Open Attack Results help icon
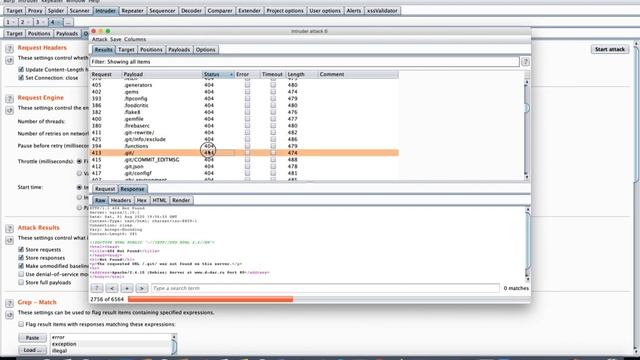The height and width of the screenshot is (360, 640). (9, 229)
